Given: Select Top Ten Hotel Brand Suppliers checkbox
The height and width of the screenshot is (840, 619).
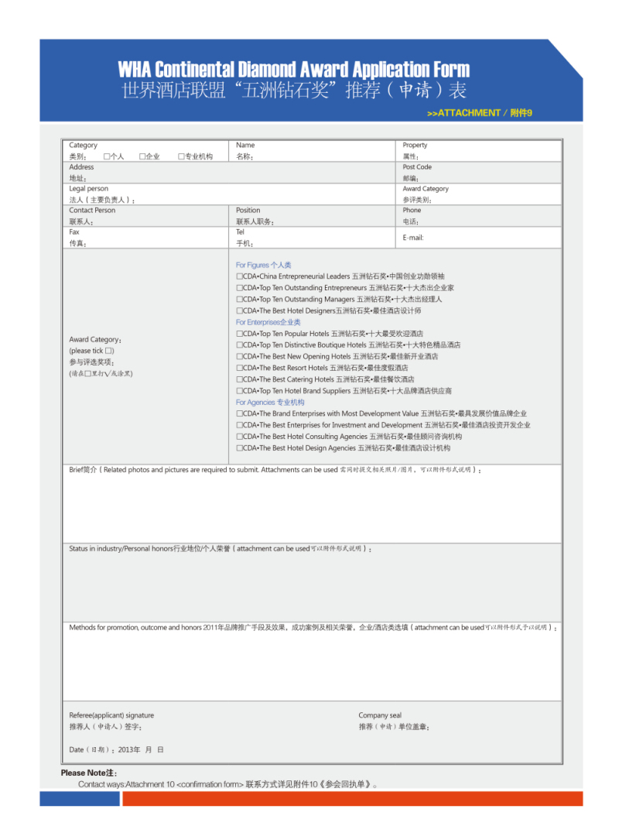Looking at the screenshot, I should pos(240,391).
